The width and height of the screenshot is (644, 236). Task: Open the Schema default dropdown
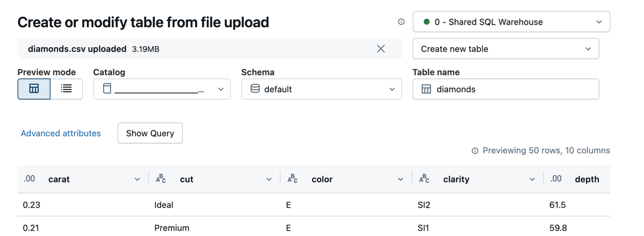tap(321, 90)
